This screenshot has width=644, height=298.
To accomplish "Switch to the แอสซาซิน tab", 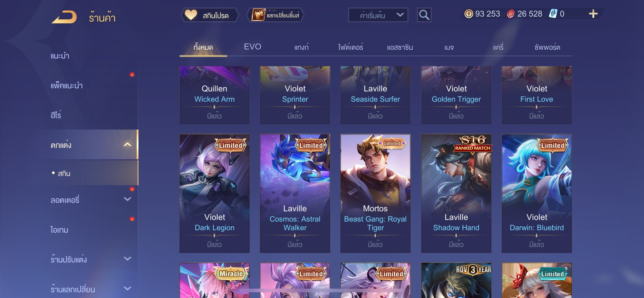I will click(x=400, y=47).
